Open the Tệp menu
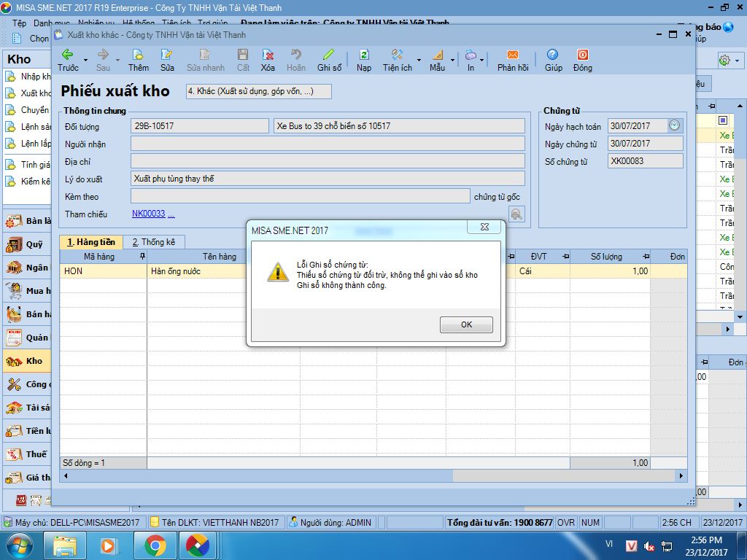747x560 pixels. coord(20,23)
